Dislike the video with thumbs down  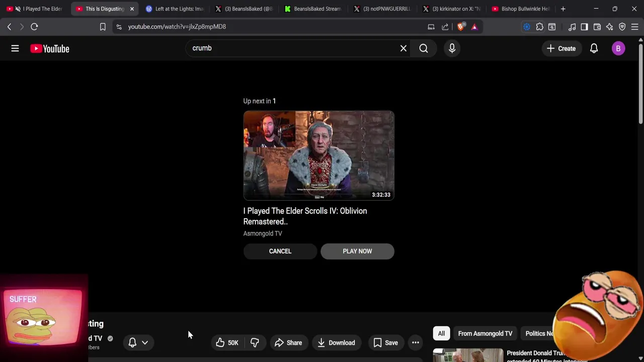[255, 343]
